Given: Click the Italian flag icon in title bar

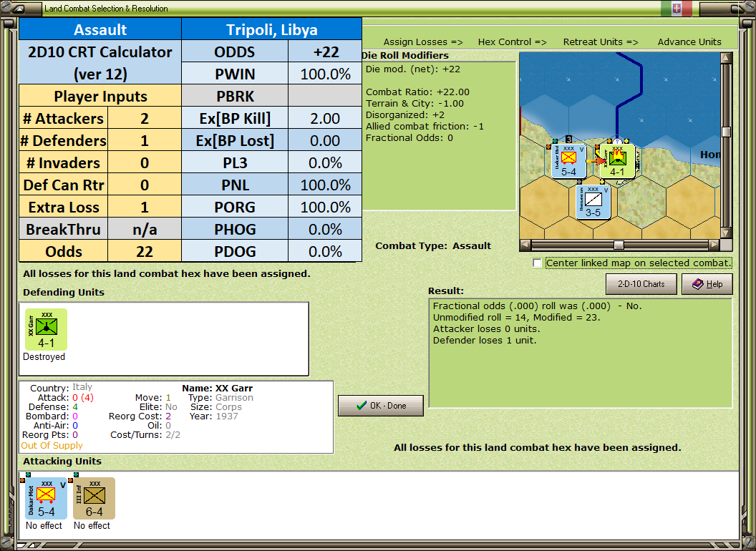Looking at the screenshot, I should (677, 8).
